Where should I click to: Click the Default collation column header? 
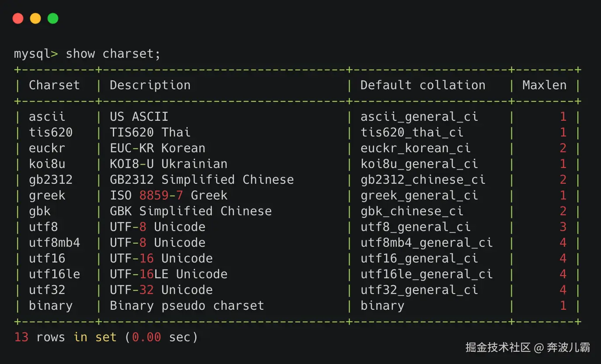423,85
